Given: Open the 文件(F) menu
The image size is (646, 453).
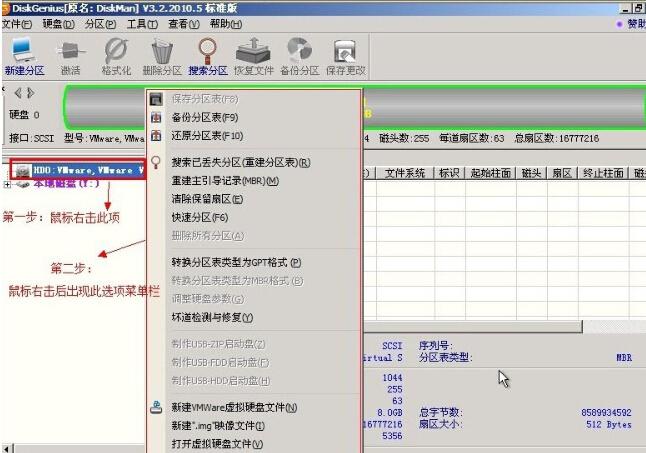Looking at the screenshot, I should 16,24.
